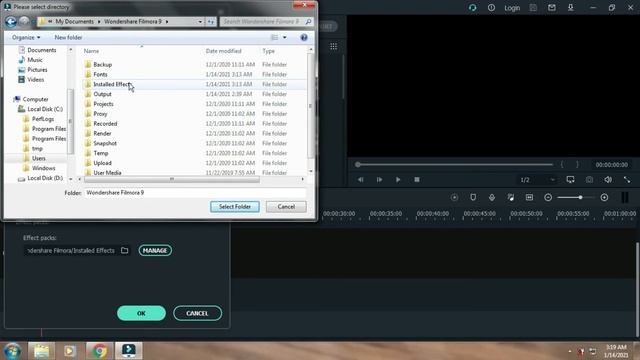640x360 pixels.
Task: Open Google Chrome from the taskbar
Action: [99, 351]
